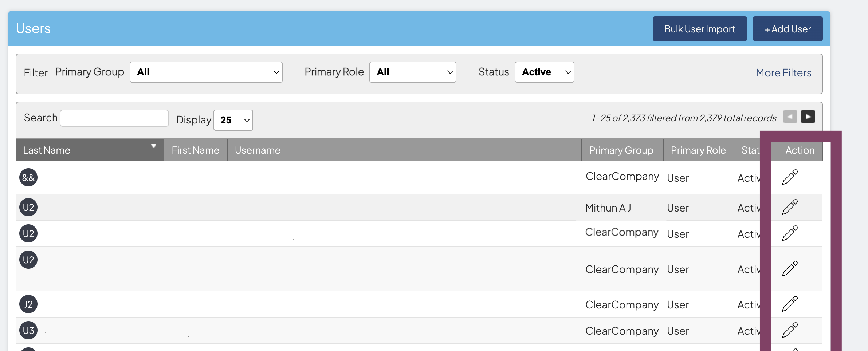Click ClearCompany in the U3 row
Viewport: 868px width, 351px height.
622,331
